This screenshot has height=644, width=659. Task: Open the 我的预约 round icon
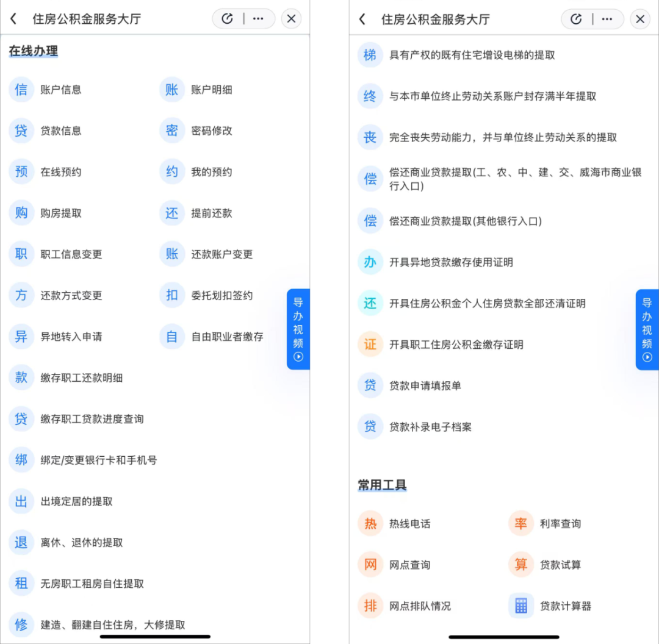(x=172, y=172)
